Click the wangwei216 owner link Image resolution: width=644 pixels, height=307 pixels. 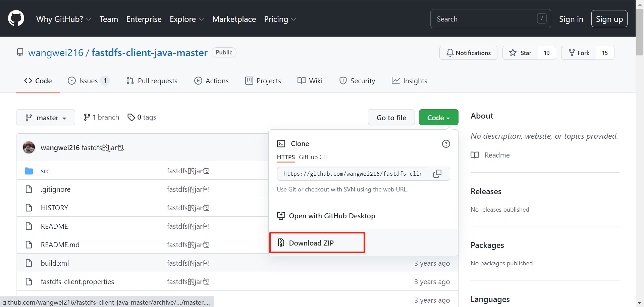click(x=56, y=53)
